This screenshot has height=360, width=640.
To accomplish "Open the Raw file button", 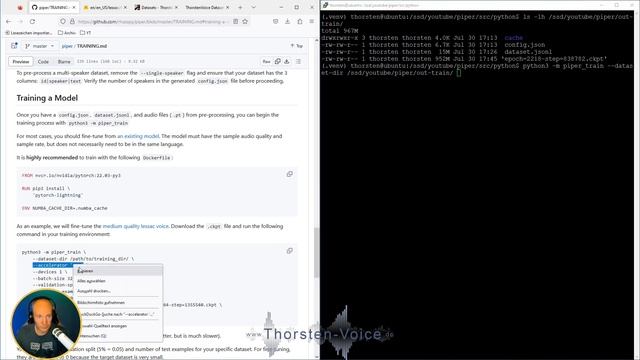I will click(267, 62).
